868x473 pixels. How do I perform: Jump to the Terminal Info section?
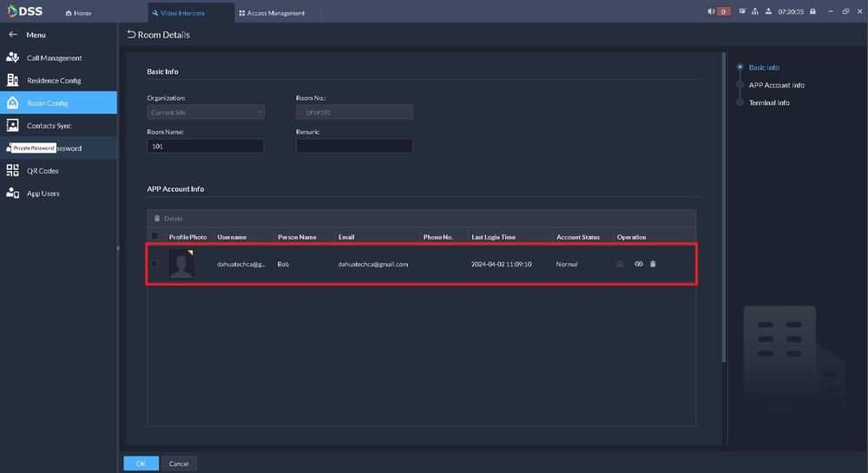(769, 102)
